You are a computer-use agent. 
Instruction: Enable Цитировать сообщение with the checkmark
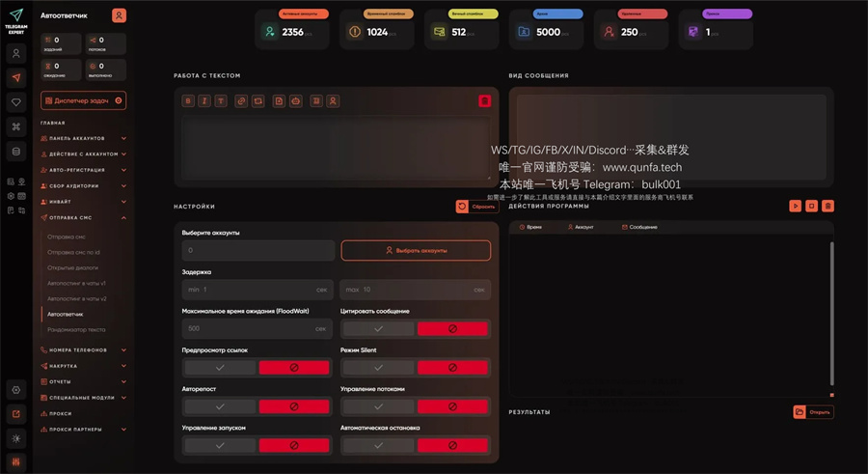[x=378, y=329]
